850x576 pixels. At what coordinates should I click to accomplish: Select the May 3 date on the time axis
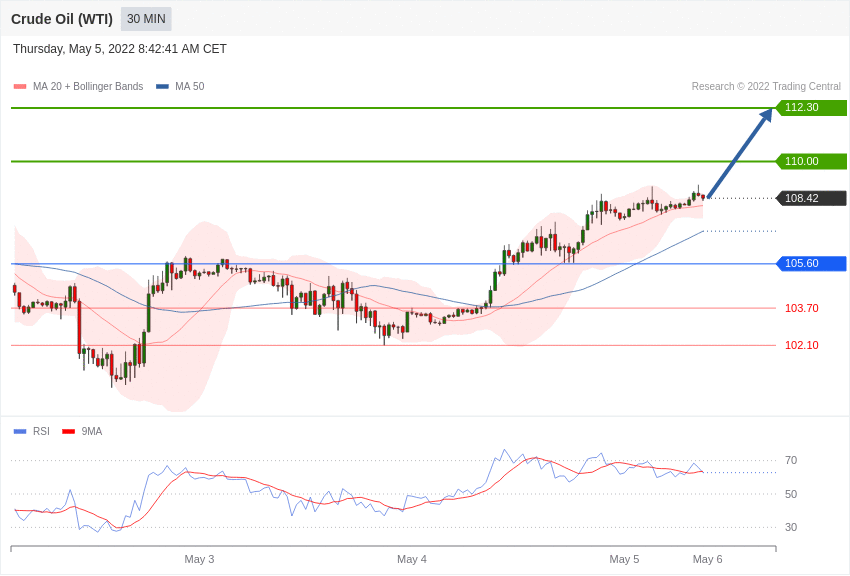pos(199,559)
